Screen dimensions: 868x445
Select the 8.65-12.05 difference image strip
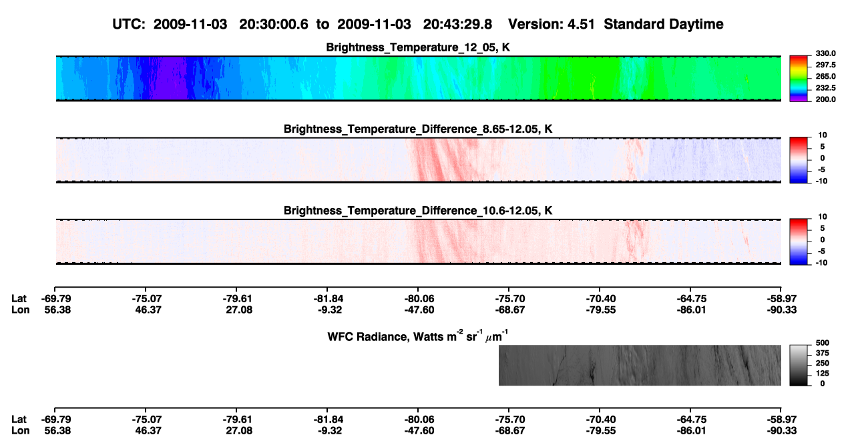coord(418,160)
